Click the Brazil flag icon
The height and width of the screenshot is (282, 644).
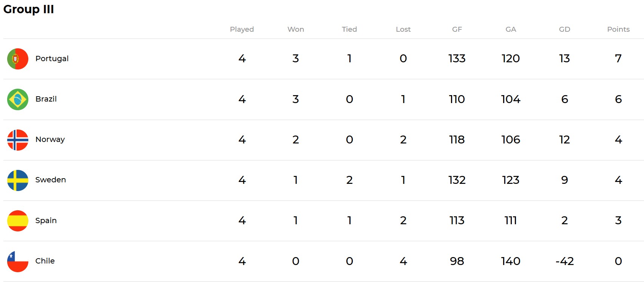point(18,99)
